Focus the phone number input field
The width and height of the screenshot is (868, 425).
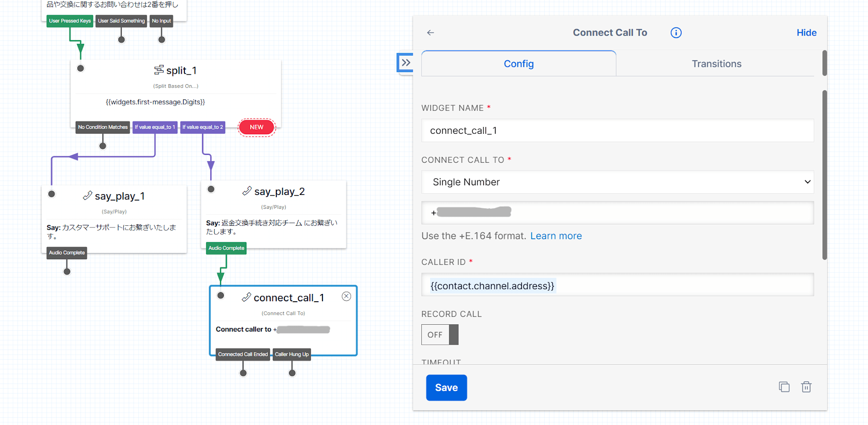click(x=617, y=213)
